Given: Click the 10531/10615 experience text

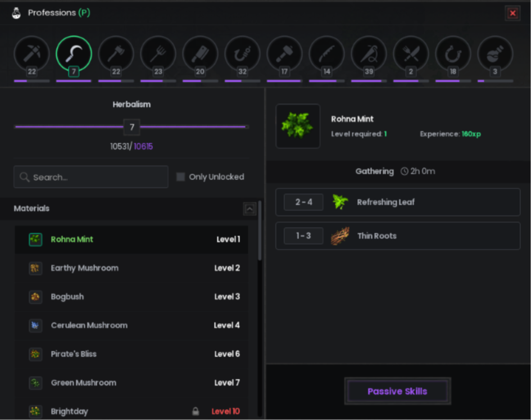Looking at the screenshot, I should coord(131,146).
